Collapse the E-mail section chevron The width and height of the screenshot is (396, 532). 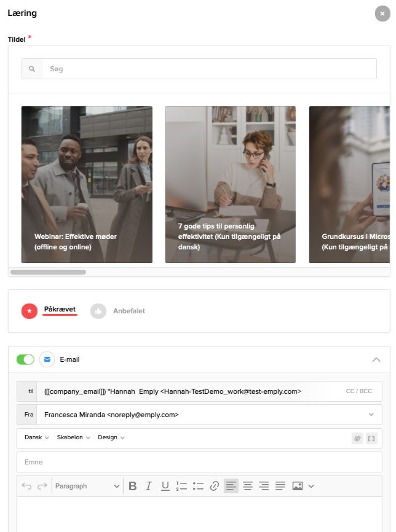coord(376,359)
